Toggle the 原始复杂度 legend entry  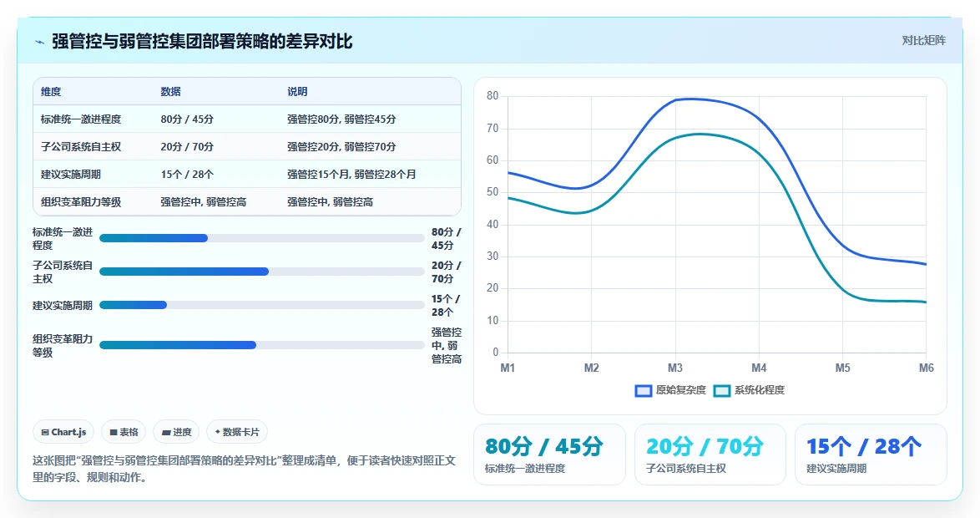[670, 390]
